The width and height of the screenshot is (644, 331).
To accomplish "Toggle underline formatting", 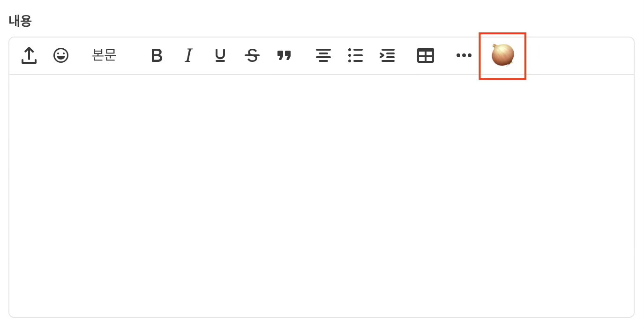I will pos(220,55).
